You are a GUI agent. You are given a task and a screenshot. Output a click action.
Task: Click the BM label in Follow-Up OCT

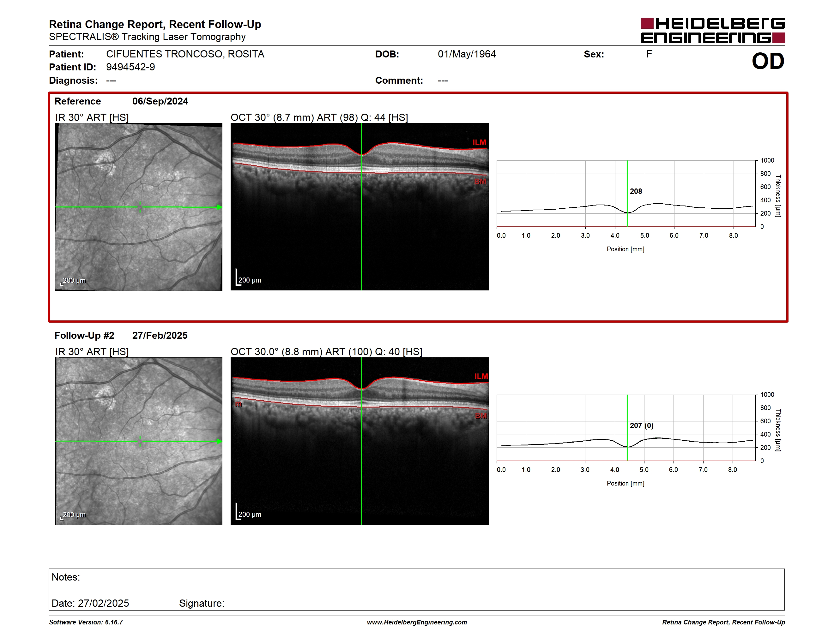[x=481, y=416]
